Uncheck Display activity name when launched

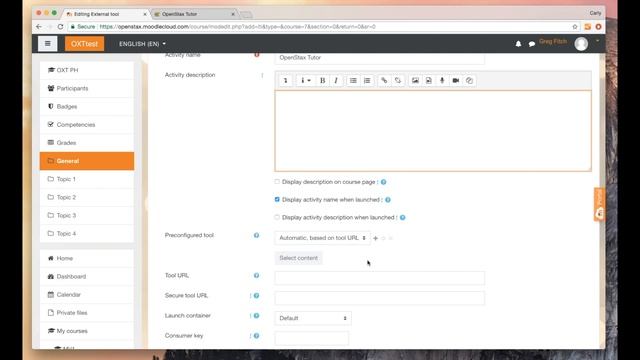coord(277,200)
